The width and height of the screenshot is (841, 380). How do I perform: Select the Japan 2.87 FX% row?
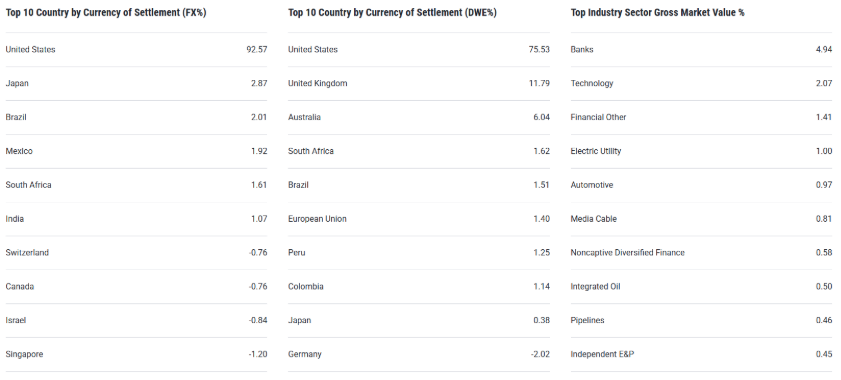136,83
